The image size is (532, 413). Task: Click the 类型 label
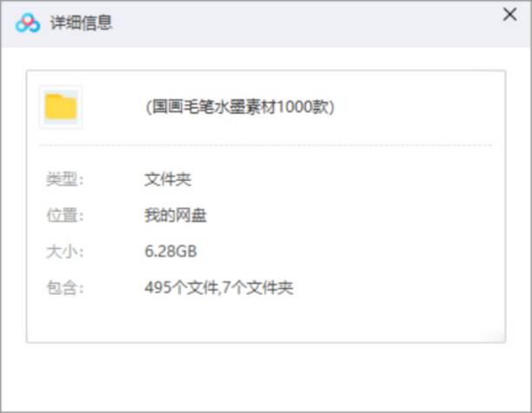[64, 180]
